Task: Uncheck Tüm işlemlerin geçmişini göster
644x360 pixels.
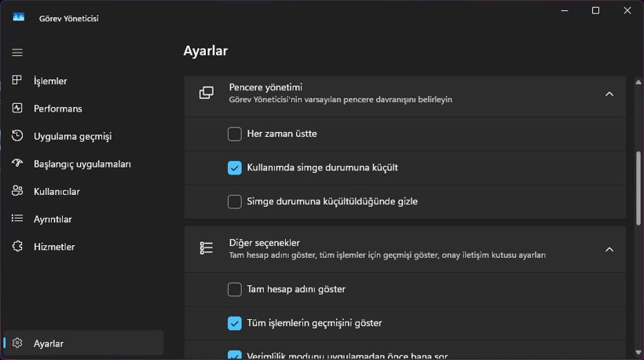Action: (x=235, y=323)
